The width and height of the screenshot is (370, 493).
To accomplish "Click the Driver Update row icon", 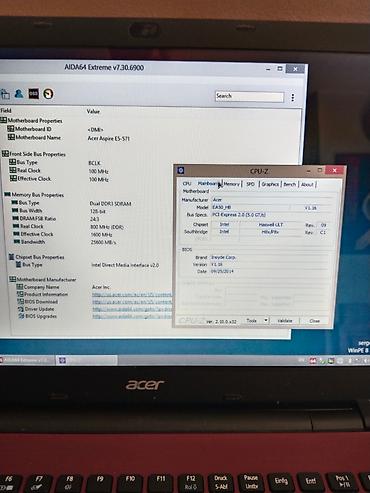I will coord(21,309).
